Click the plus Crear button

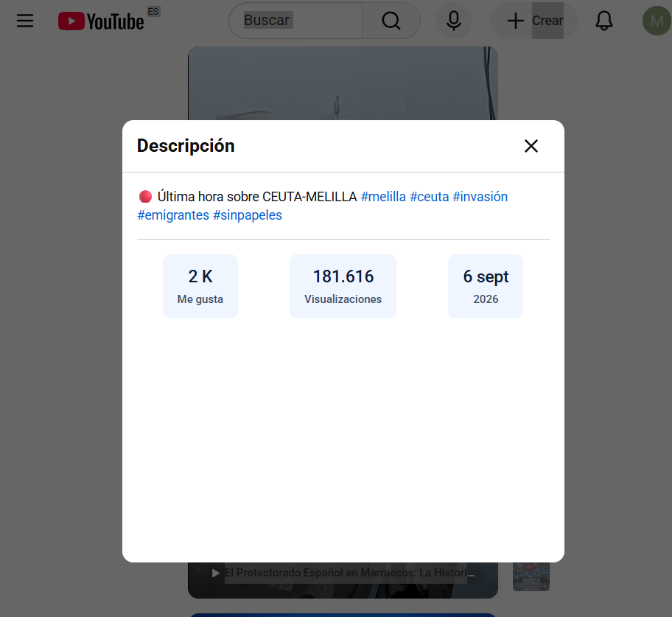click(x=534, y=21)
